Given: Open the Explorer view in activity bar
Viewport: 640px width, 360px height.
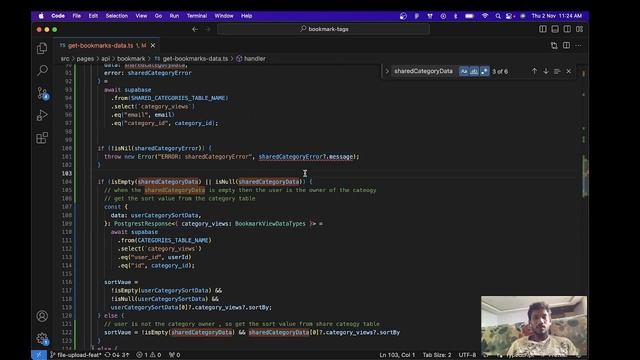Looking at the screenshot, I should click(42, 48).
